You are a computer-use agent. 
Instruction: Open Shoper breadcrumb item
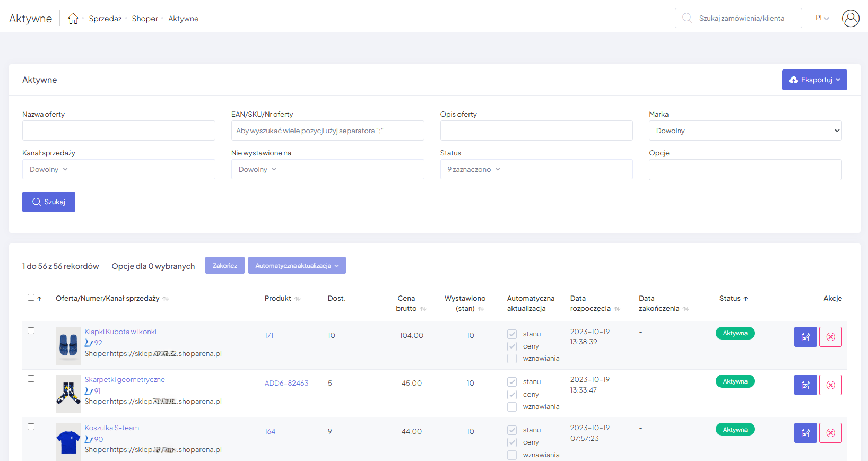click(145, 19)
